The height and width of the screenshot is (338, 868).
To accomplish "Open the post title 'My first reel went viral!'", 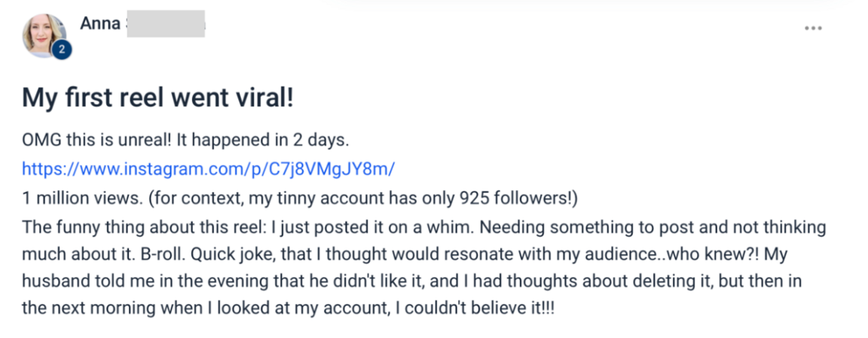I will point(157,98).
